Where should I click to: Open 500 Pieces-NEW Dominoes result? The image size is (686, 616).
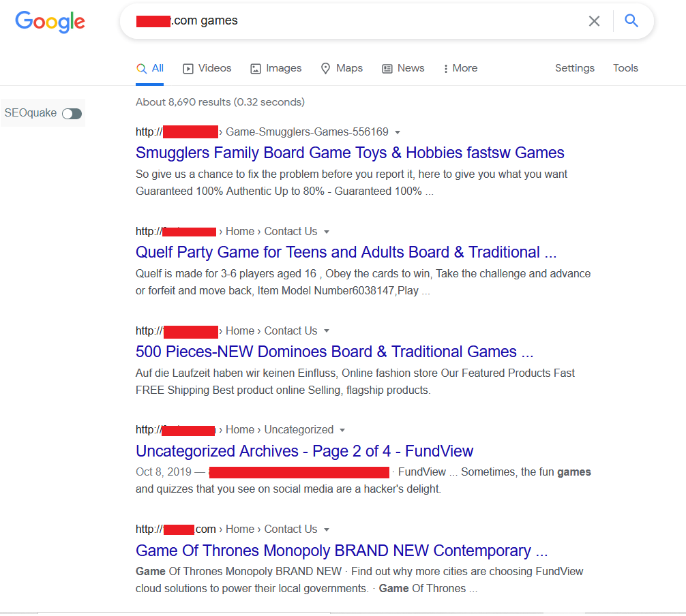pos(334,352)
